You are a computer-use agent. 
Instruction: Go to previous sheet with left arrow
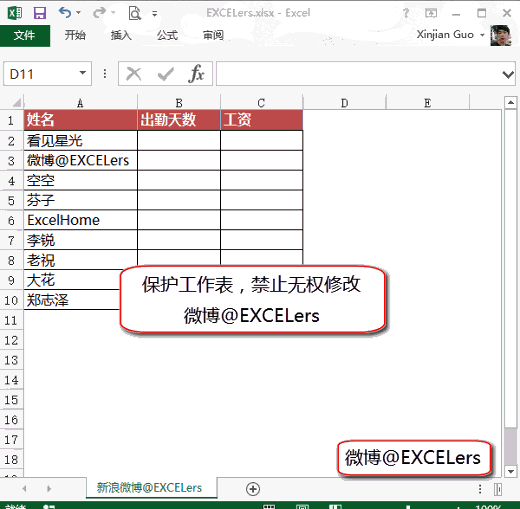click(x=24, y=489)
